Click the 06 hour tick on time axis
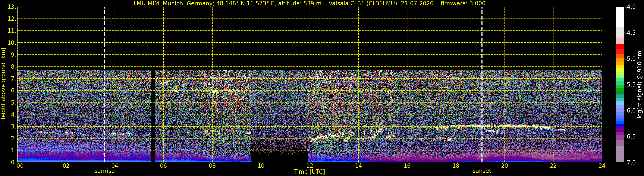The width and height of the screenshot is (644, 176). point(163,166)
